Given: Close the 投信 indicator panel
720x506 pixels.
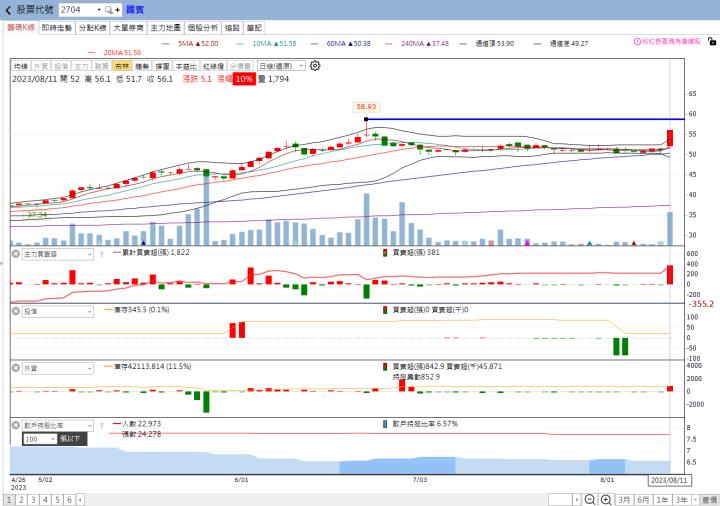Looking at the screenshot, I should [x=16, y=311].
